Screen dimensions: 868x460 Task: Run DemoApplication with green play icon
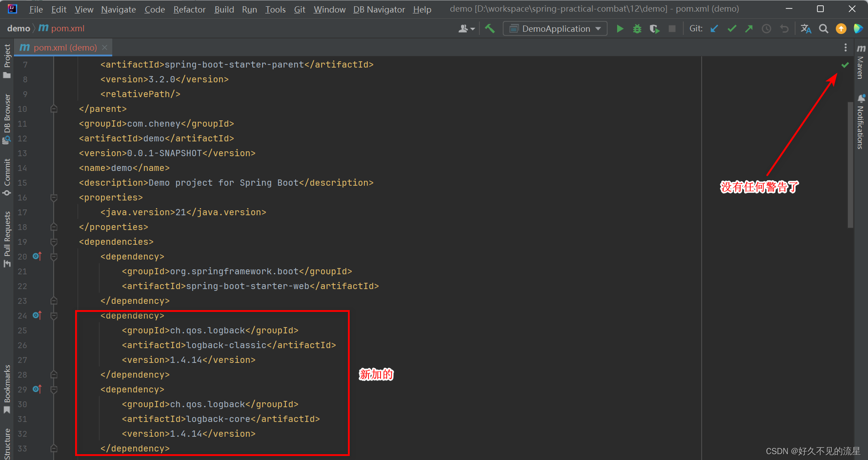click(620, 29)
